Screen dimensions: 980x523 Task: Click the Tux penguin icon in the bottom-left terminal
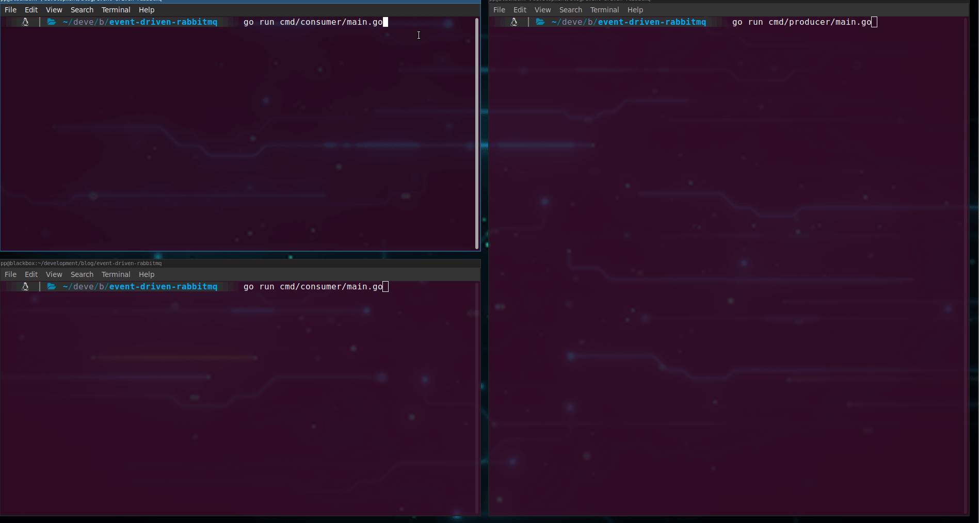[x=25, y=287]
